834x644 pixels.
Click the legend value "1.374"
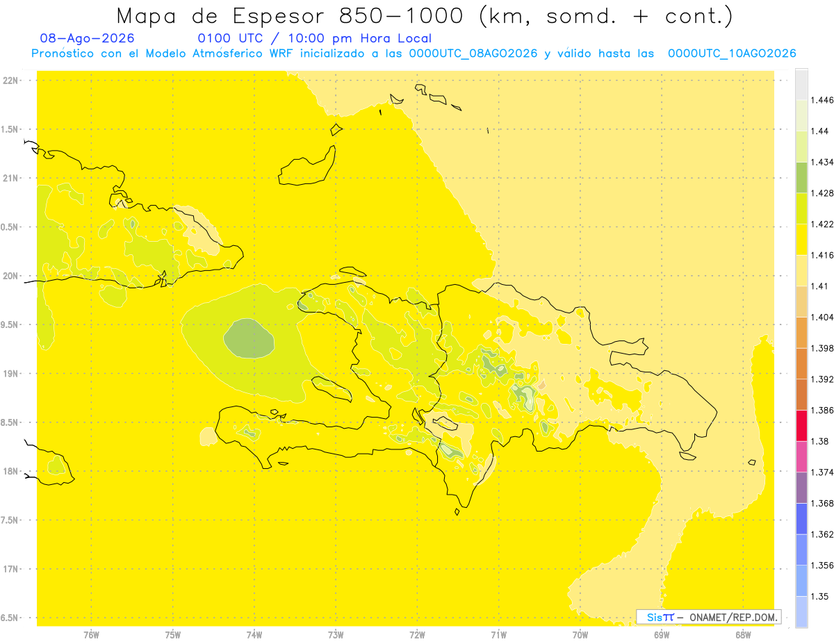coord(821,472)
